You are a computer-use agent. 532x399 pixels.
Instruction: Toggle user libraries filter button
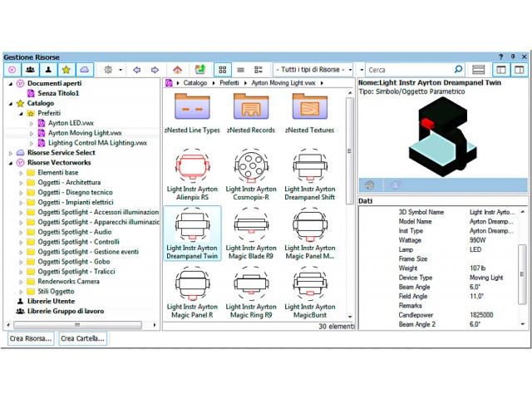pyautogui.click(x=48, y=70)
